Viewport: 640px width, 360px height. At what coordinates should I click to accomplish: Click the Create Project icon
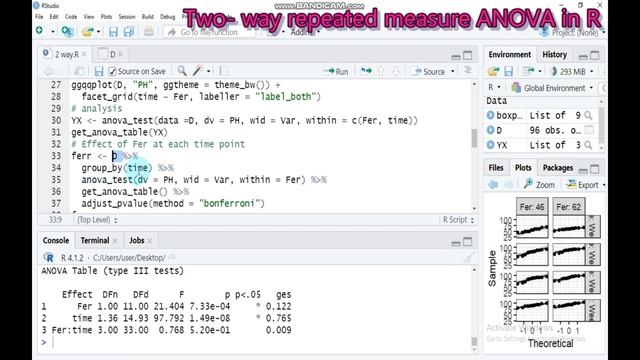(67, 31)
